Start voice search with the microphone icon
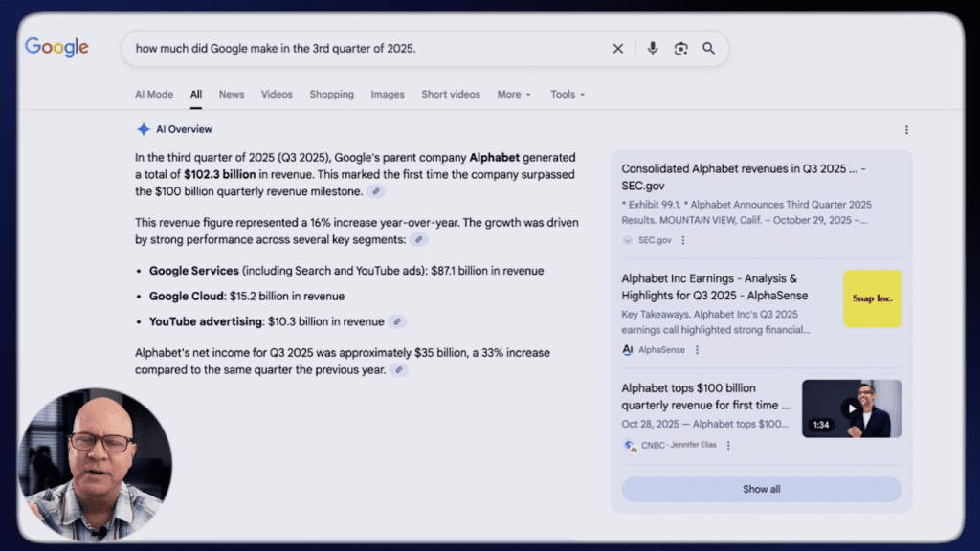The image size is (980, 551). (x=652, y=48)
